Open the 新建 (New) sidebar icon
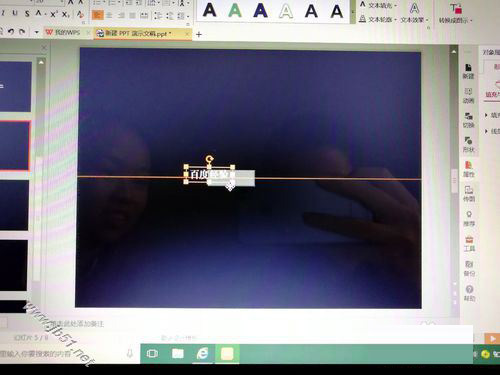500x375 pixels. [x=468, y=71]
